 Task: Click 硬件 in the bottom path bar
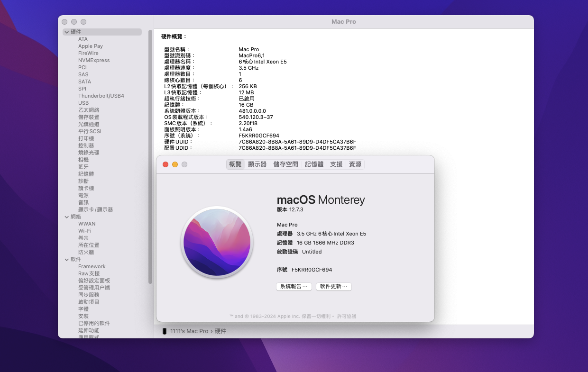point(220,331)
